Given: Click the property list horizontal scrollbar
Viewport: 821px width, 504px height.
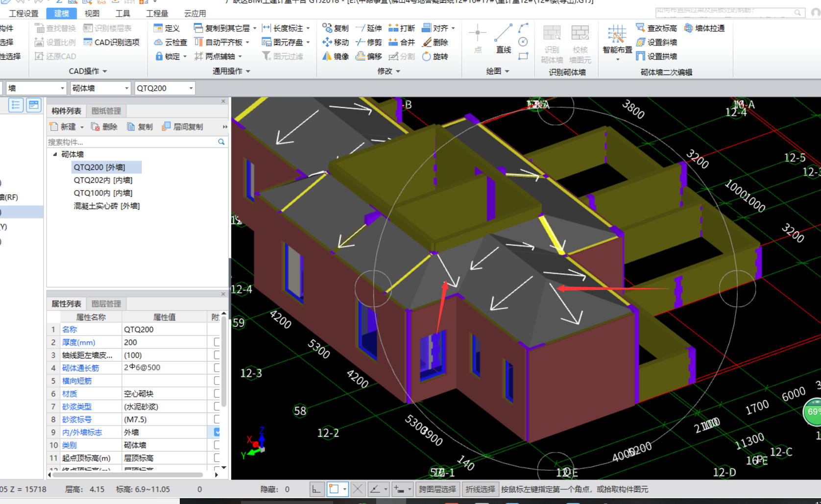Looking at the screenshot, I should pyautogui.click(x=128, y=475).
